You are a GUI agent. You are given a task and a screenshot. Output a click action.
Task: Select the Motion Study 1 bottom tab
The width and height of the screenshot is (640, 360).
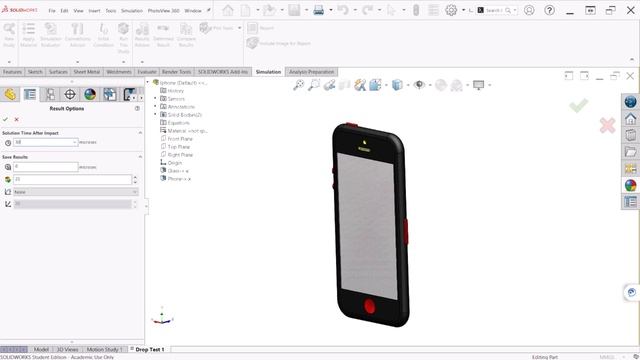click(104, 349)
